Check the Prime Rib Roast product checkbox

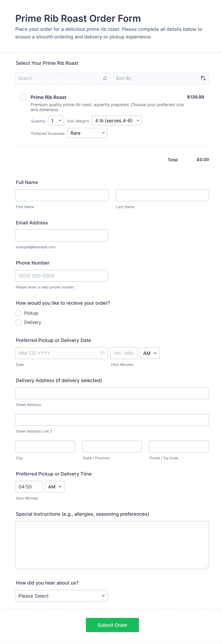(x=23, y=97)
